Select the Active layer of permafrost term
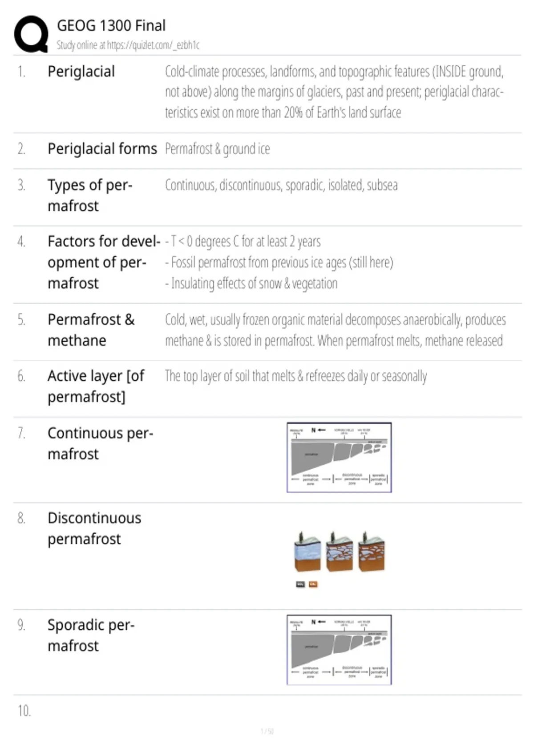534x756 pixels. pyautogui.click(x=96, y=386)
